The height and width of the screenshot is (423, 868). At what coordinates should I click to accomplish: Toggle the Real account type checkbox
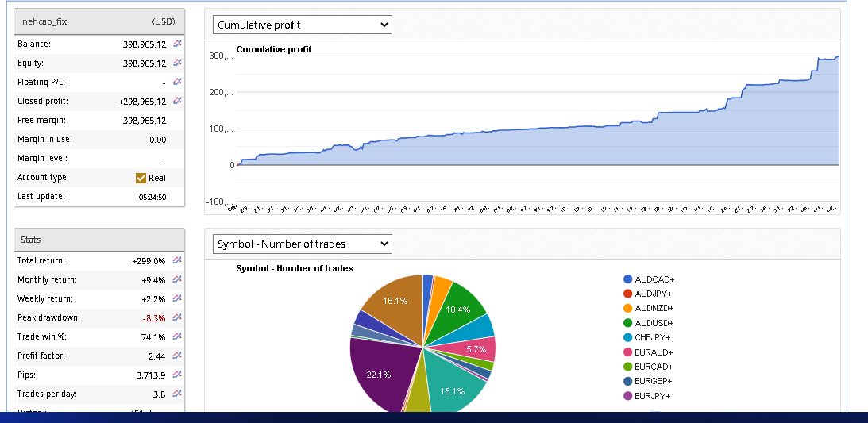[141, 178]
